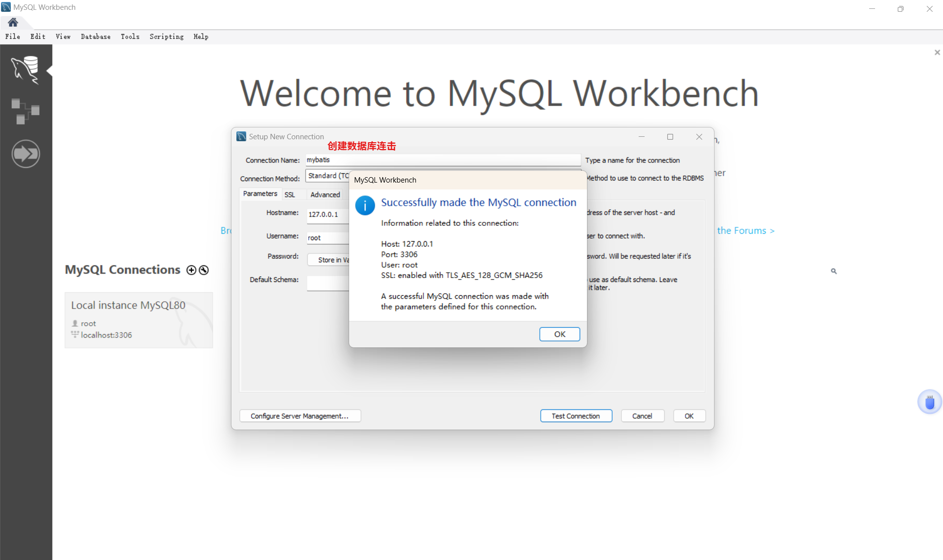
Task: Open the View menu
Action: (63, 36)
